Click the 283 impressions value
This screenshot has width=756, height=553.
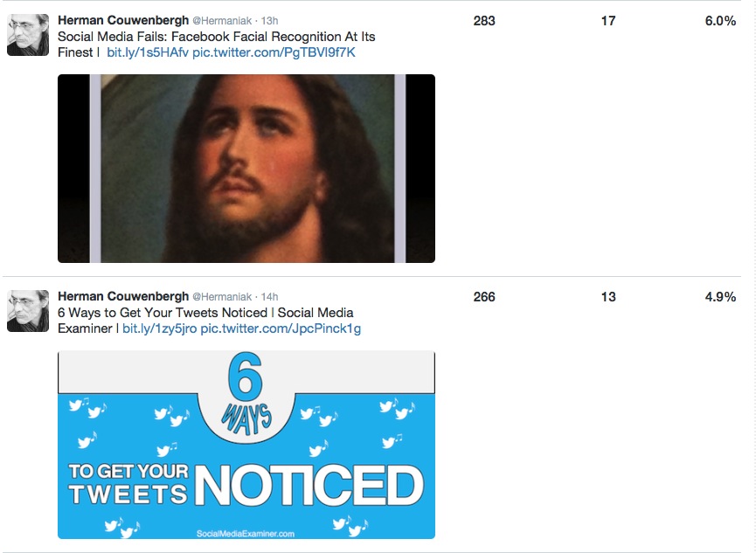coord(484,21)
